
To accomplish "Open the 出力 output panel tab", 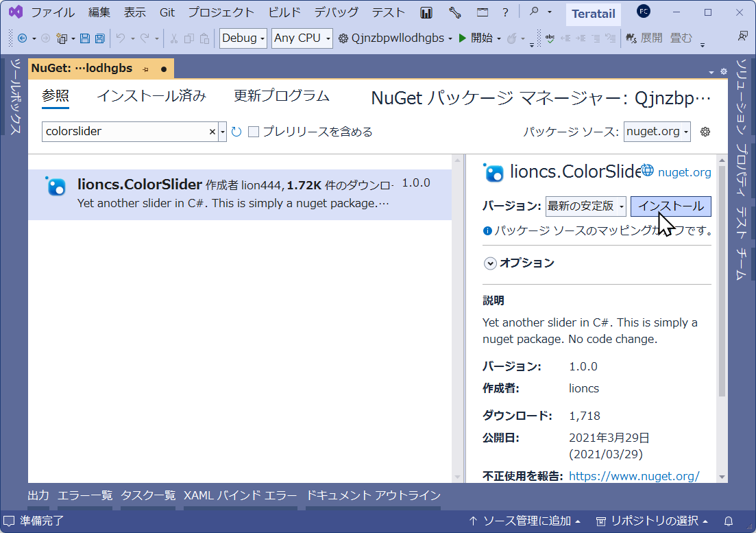I will [x=38, y=496].
